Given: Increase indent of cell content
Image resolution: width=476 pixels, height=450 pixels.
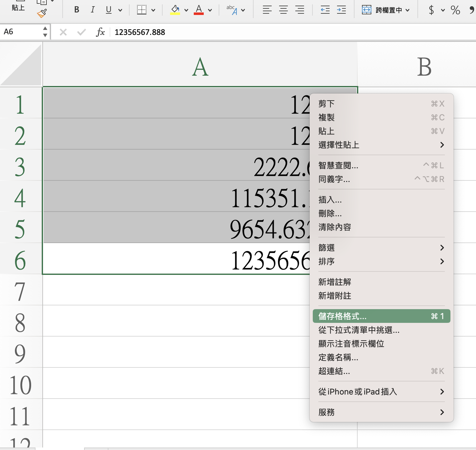Looking at the screenshot, I should point(341,10).
